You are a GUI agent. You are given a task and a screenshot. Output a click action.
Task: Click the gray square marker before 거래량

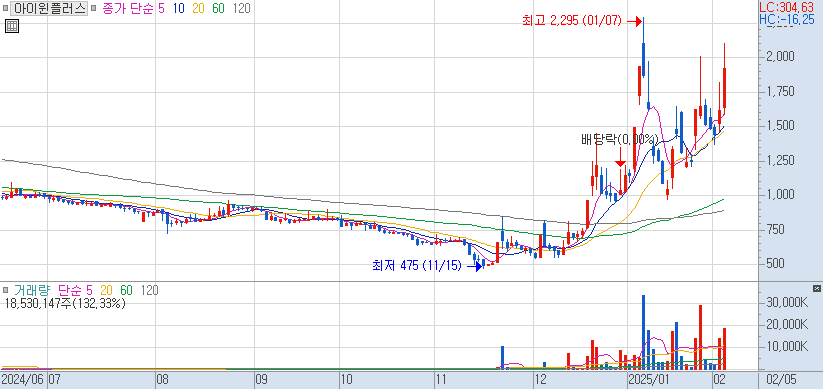(x=5, y=290)
